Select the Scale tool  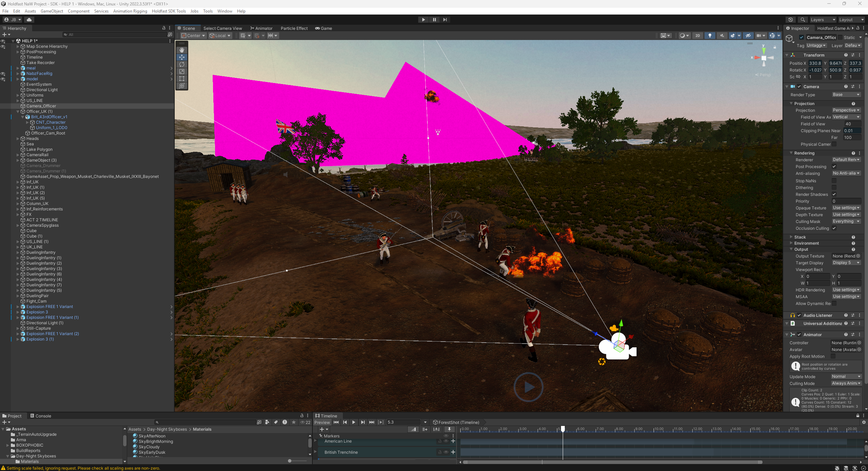[182, 71]
